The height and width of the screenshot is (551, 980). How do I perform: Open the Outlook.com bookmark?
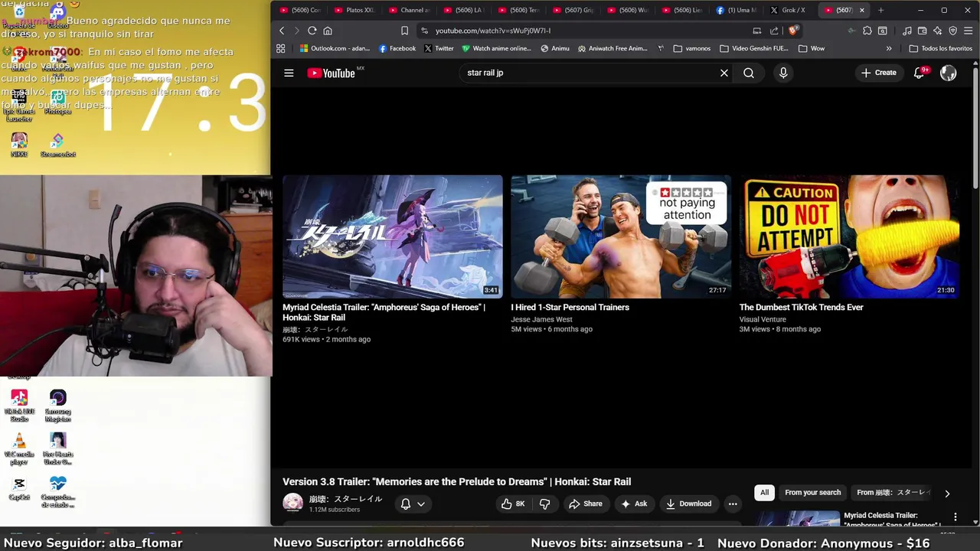[x=335, y=48]
